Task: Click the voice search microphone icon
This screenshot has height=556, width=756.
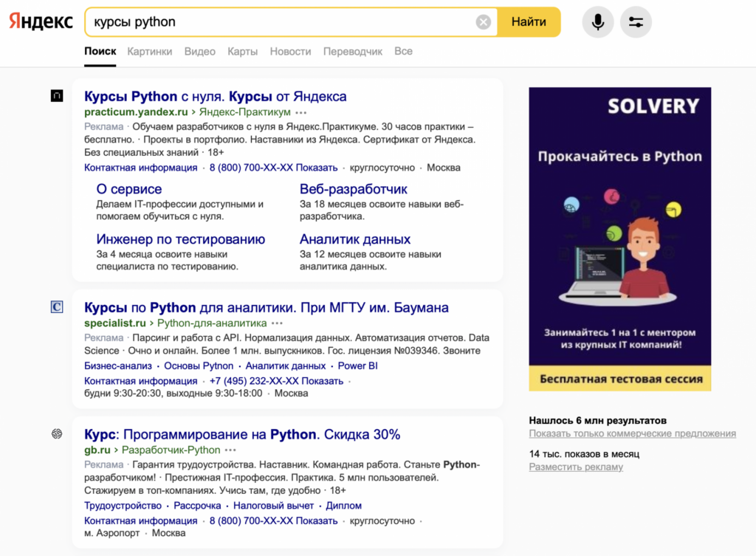Action: click(x=597, y=22)
